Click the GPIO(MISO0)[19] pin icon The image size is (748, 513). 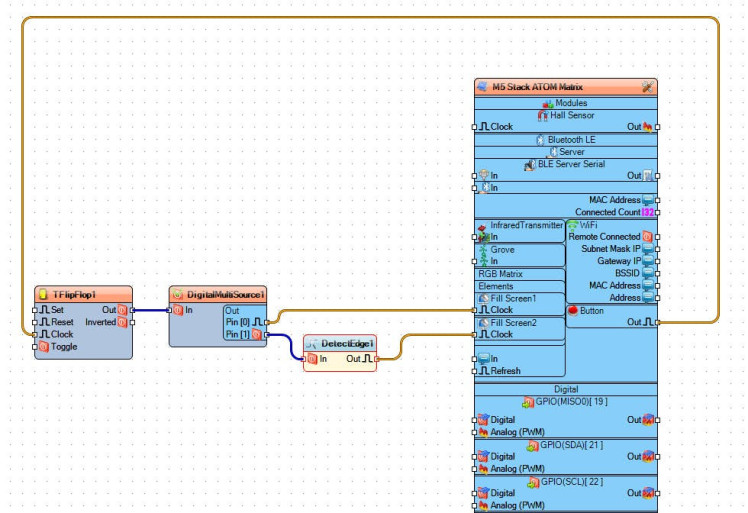(x=528, y=402)
